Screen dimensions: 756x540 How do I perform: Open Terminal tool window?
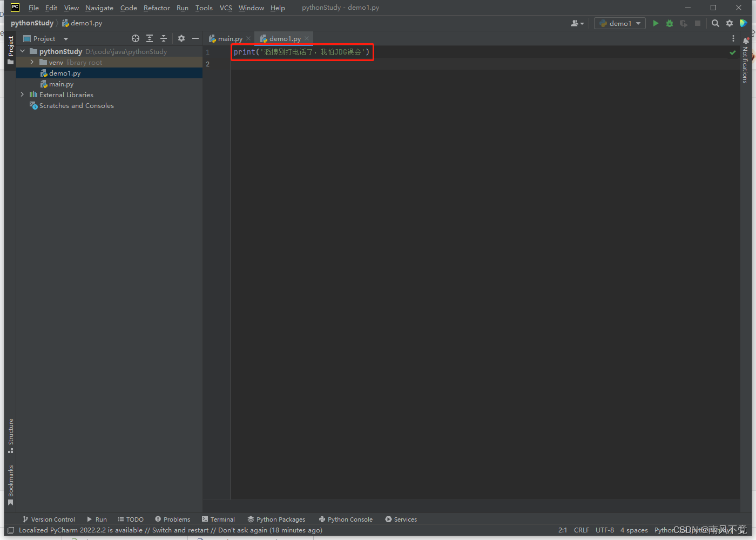(219, 519)
